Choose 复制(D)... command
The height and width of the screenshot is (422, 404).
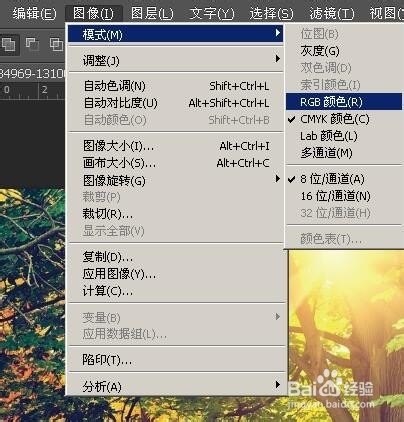pos(175,257)
